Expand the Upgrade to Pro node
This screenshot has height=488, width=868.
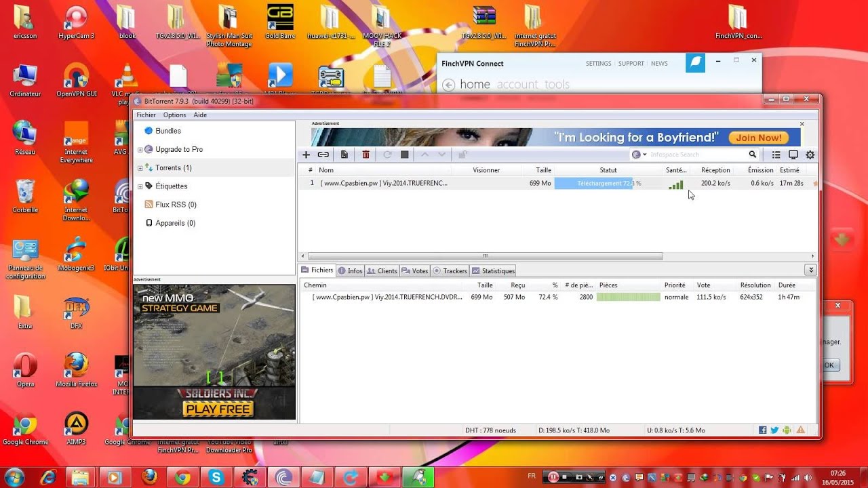[x=140, y=149]
